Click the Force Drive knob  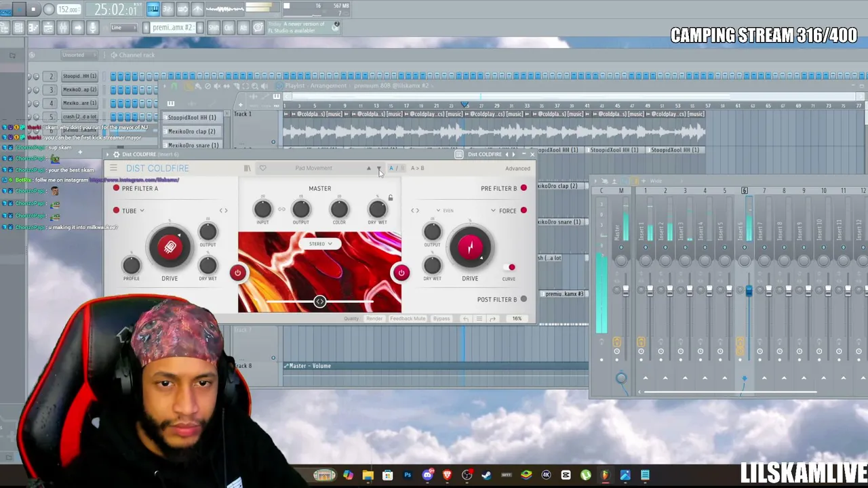point(470,247)
